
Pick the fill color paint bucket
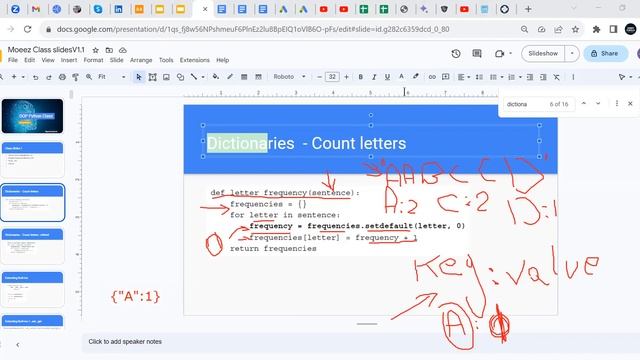[x=216, y=77]
